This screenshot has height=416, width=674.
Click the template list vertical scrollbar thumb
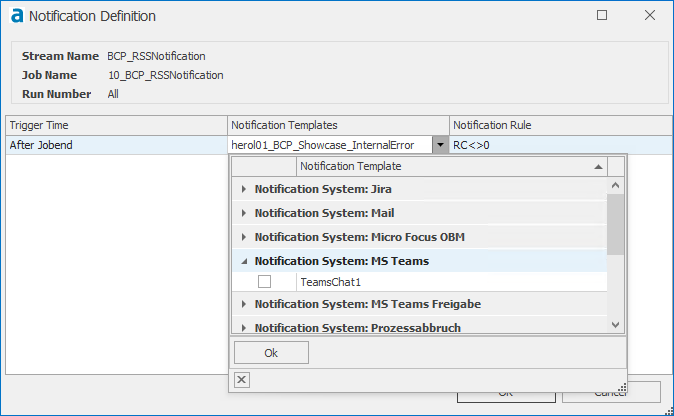coord(616,224)
